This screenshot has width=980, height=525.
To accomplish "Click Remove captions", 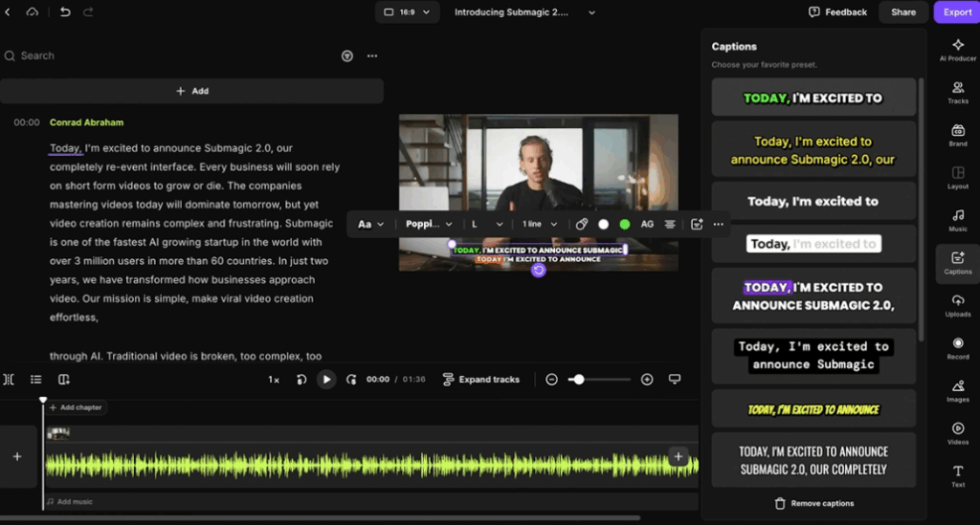I will (x=813, y=503).
